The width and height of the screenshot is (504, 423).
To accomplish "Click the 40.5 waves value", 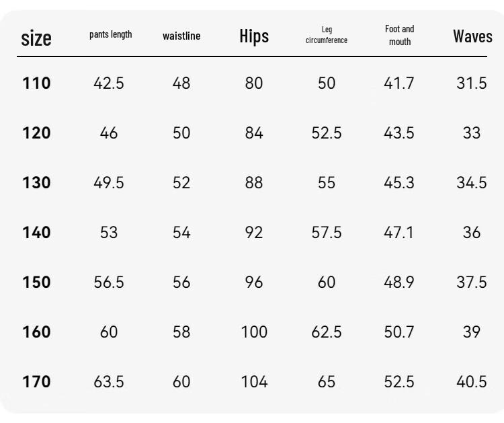I will click(x=472, y=381).
